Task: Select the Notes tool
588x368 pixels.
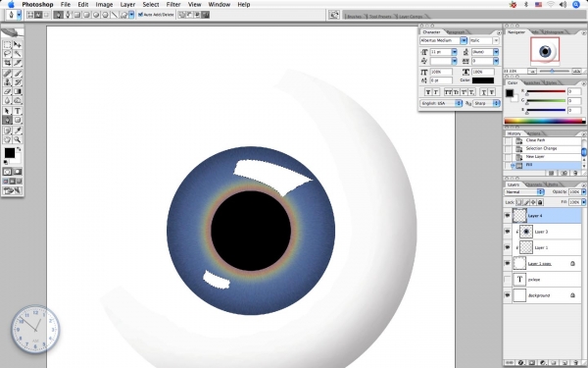Action: tap(7, 131)
